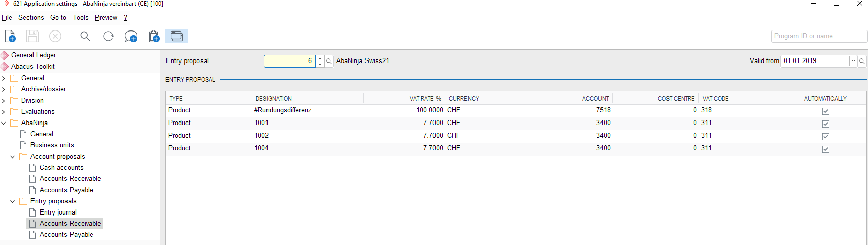The image size is (868, 245).
Task: Collapse the AbaNinja folder in tree
Action: coord(4,123)
